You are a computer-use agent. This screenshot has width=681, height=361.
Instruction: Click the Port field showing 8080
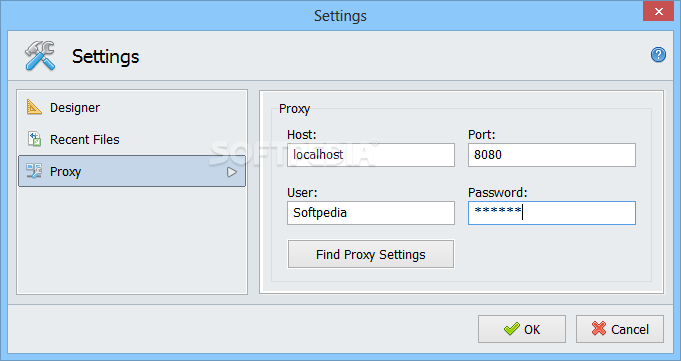(552, 155)
